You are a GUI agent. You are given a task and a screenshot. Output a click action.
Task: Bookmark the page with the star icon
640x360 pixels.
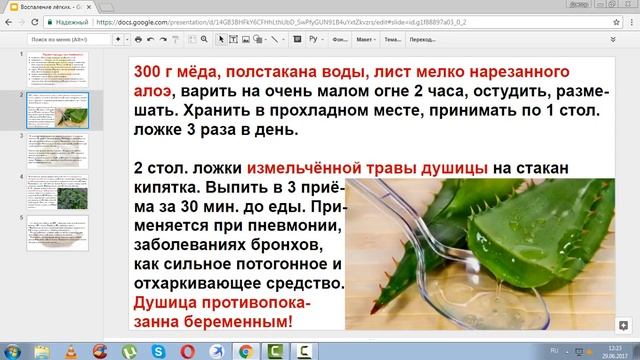tap(616, 22)
